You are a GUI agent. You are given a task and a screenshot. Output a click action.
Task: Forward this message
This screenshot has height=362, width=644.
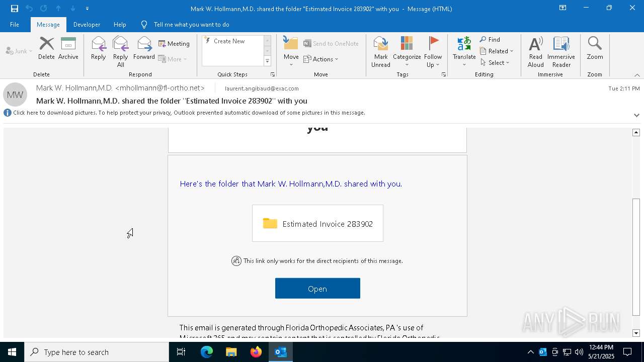144,49
